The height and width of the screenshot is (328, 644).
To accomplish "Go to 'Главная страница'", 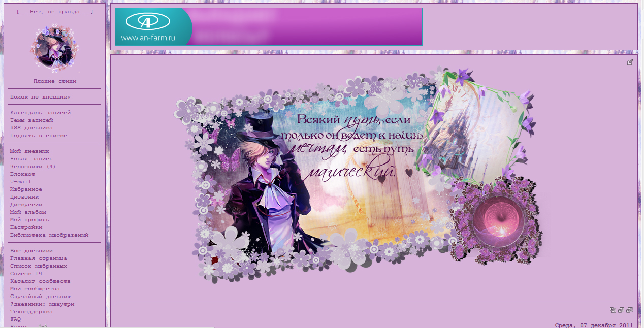I will coord(39,258).
